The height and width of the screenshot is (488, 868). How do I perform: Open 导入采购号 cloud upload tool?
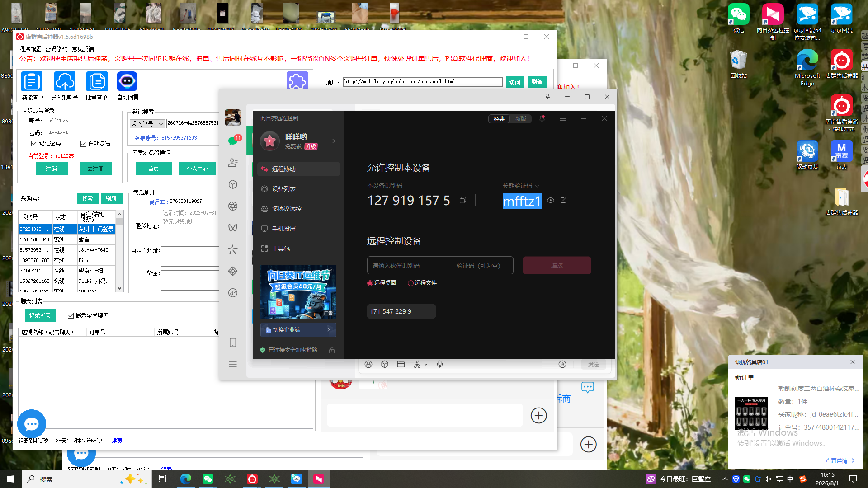coord(64,85)
